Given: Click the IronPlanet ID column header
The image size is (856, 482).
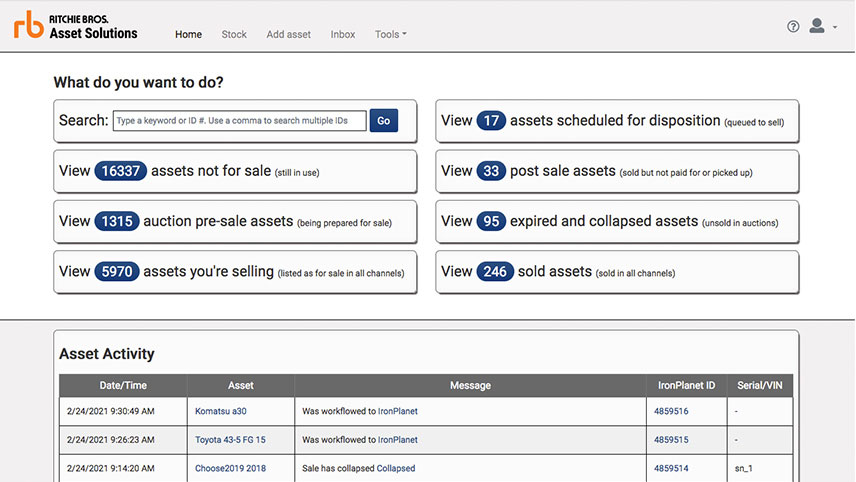Looking at the screenshot, I should pos(686,385).
